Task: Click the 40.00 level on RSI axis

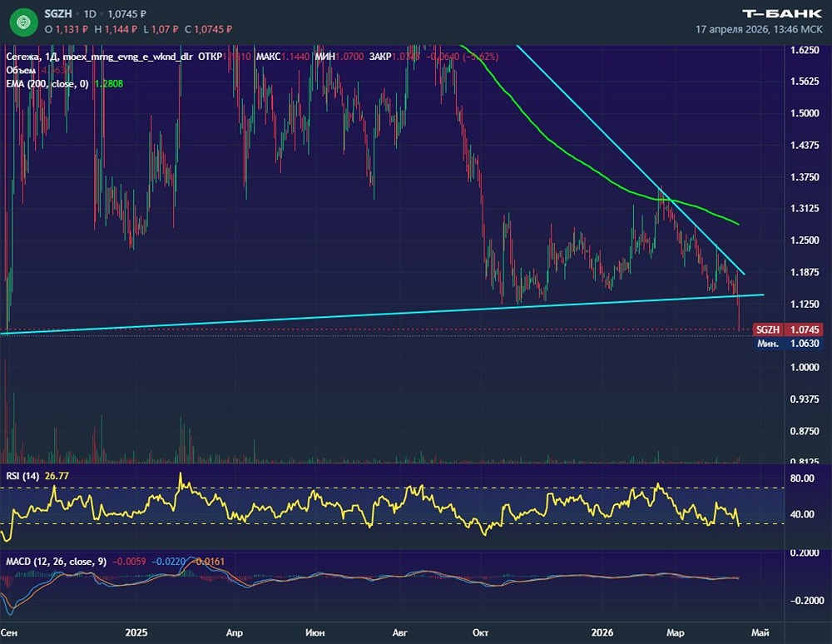Action: tap(802, 514)
